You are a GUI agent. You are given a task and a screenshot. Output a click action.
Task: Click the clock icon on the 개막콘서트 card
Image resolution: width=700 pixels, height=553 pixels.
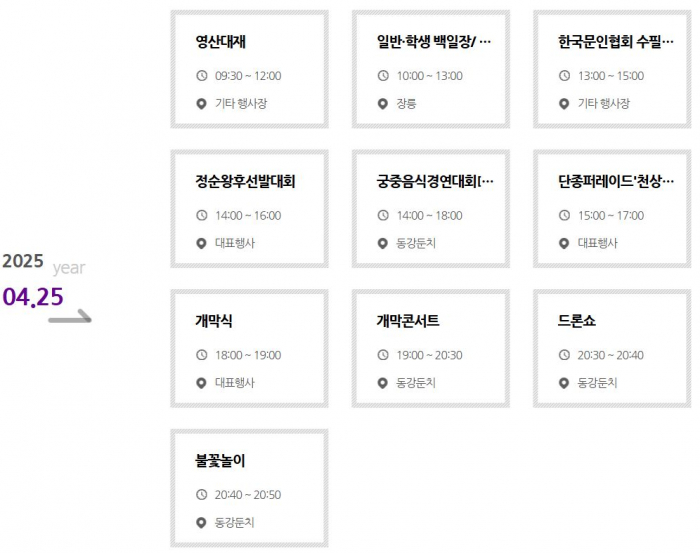pos(383,355)
